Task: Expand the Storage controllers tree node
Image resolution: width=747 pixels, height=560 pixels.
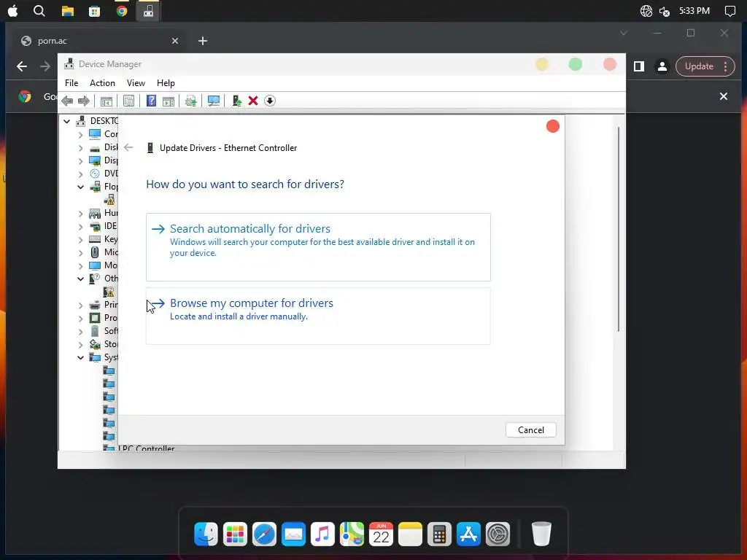Action: click(80, 344)
